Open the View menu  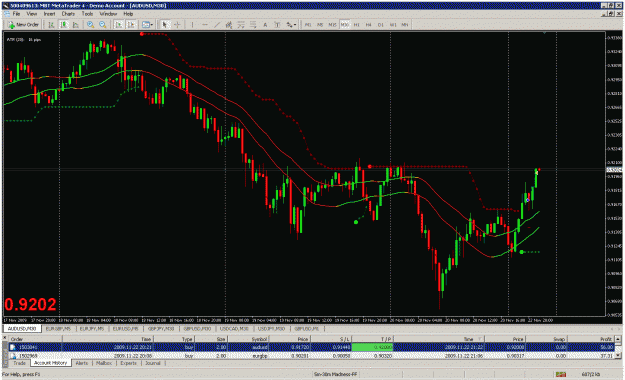[31, 14]
